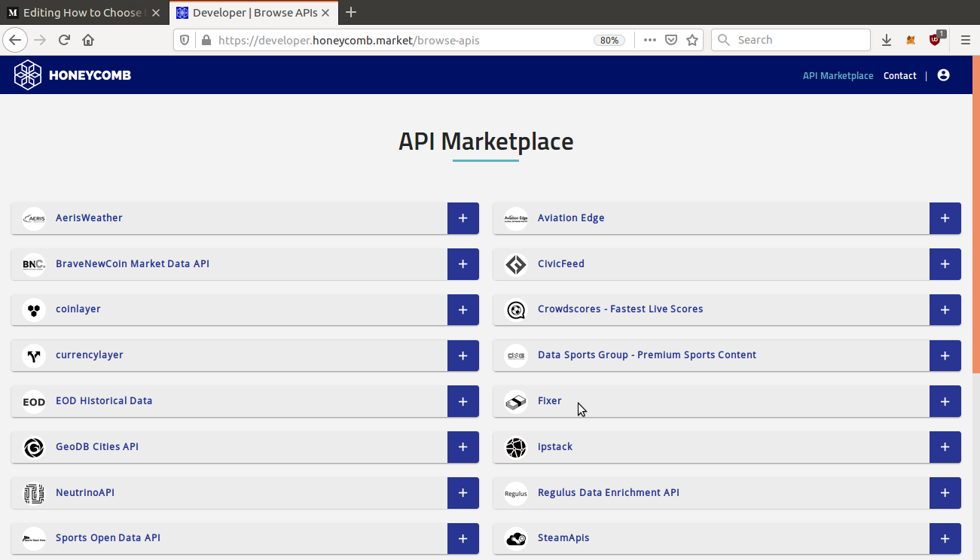This screenshot has height=560, width=980.
Task: Open the Firefox hamburger menu
Action: point(966,40)
